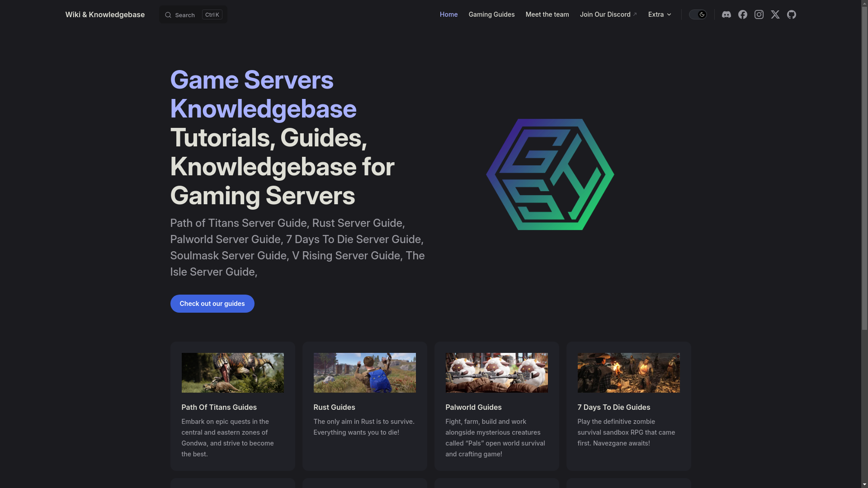Open Path Of Titans Guides card title
This screenshot has width=868, height=488.
(x=219, y=407)
